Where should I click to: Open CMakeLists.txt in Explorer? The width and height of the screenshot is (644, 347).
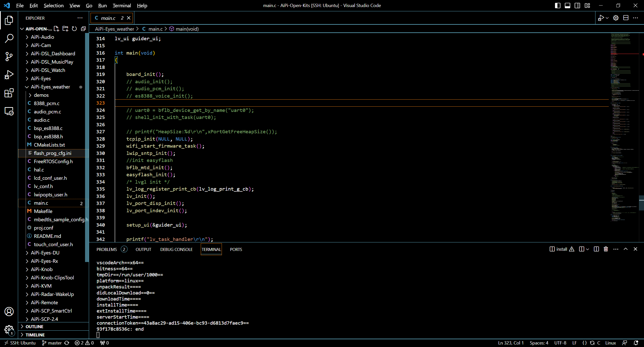pyautogui.click(x=53, y=145)
